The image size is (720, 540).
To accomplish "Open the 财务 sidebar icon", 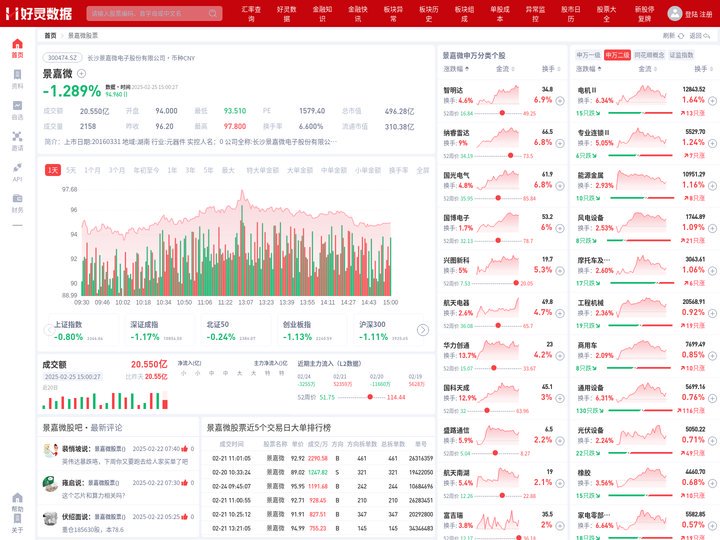I will pyautogui.click(x=17, y=198).
